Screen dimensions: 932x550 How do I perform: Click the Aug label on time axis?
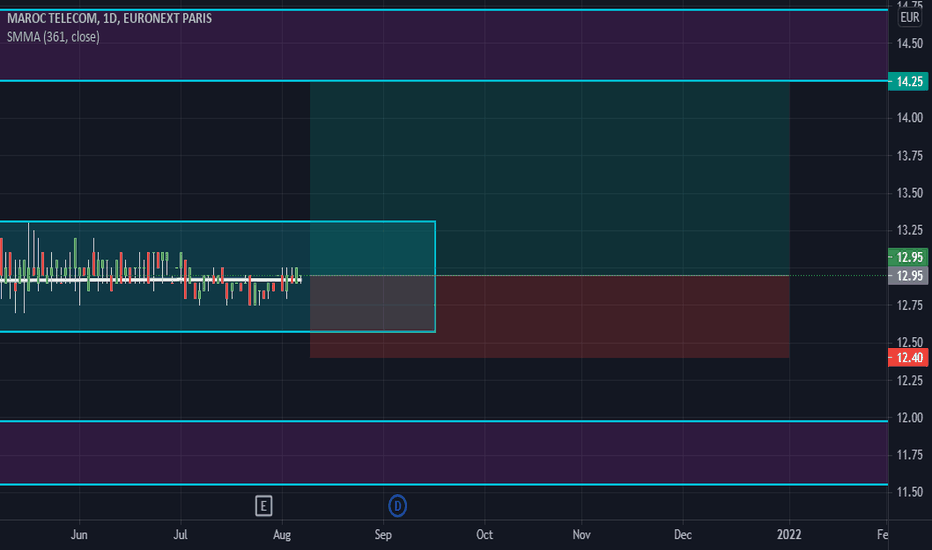(x=282, y=535)
